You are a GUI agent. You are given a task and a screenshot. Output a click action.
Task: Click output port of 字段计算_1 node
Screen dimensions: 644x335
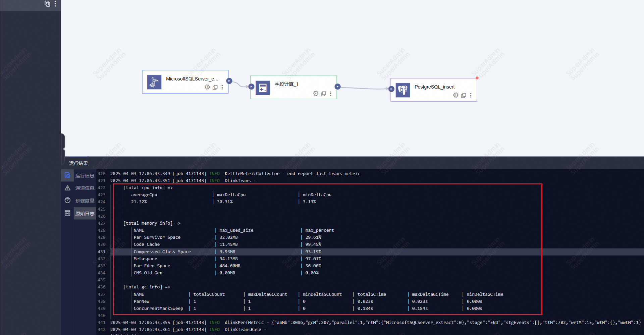coord(337,87)
